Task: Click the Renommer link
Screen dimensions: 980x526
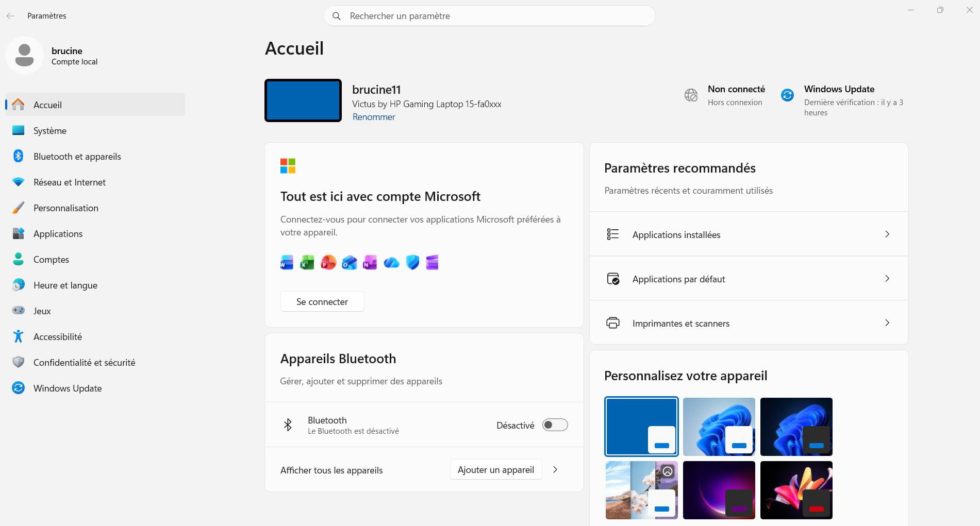Action: (x=374, y=117)
